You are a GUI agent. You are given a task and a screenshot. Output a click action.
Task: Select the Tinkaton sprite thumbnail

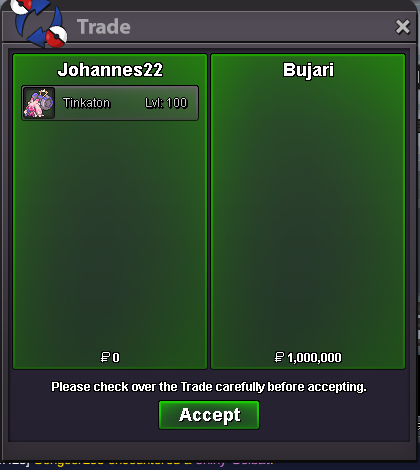[39, 103]
